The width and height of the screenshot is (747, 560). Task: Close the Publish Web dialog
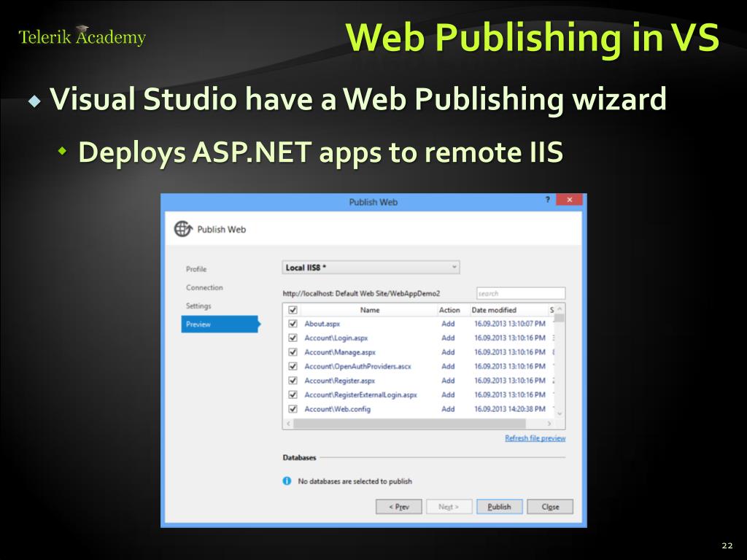click(x=569, y=200)
